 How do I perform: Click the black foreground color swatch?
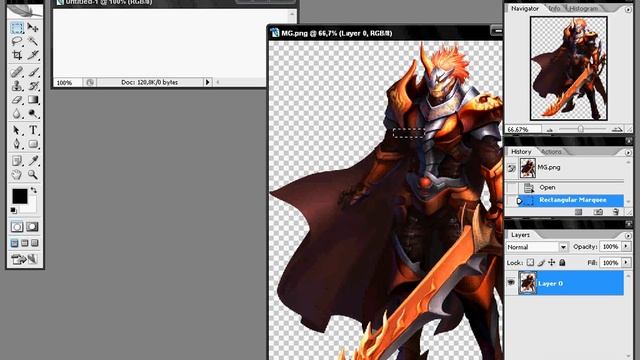(19, 196)
